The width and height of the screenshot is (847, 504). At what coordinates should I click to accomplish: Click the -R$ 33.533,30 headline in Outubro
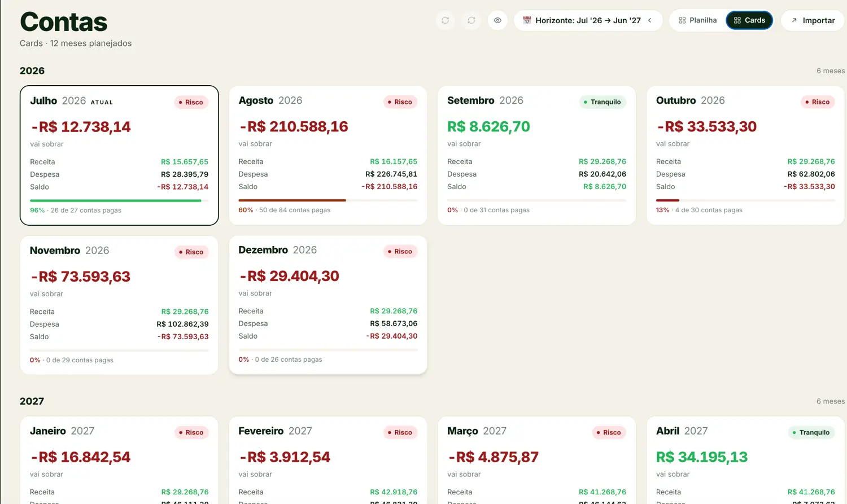pos(706,126)
